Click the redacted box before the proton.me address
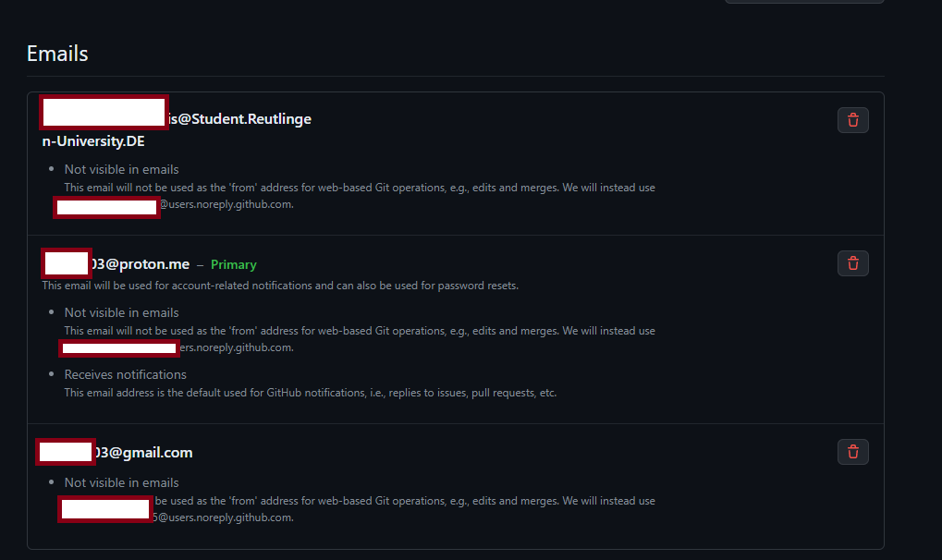Viewport: 942px width, 560px height. click(67, 263)
